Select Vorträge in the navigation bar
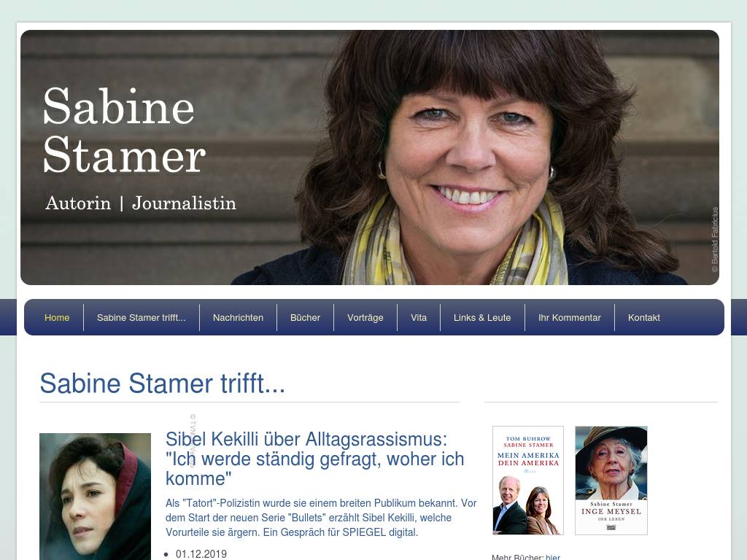This screenshot has height=560, width=747. click(365, 318)
